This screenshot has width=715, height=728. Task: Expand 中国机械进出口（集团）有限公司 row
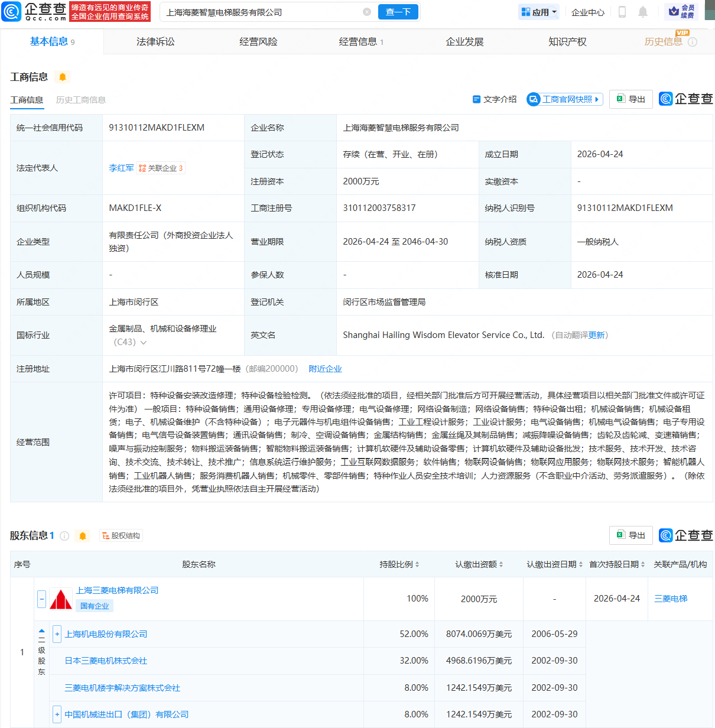57,714
